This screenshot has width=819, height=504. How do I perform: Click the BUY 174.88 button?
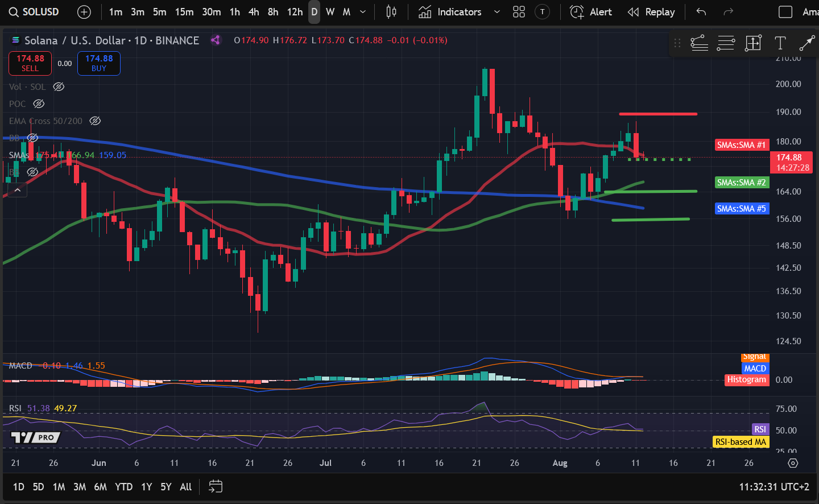click(99, 63)
